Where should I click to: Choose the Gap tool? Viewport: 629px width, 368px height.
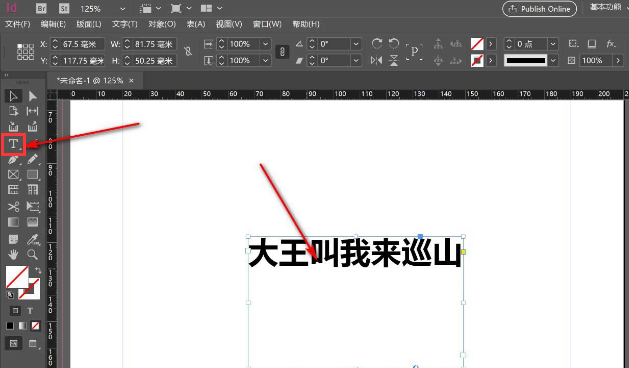click(32, 111)
